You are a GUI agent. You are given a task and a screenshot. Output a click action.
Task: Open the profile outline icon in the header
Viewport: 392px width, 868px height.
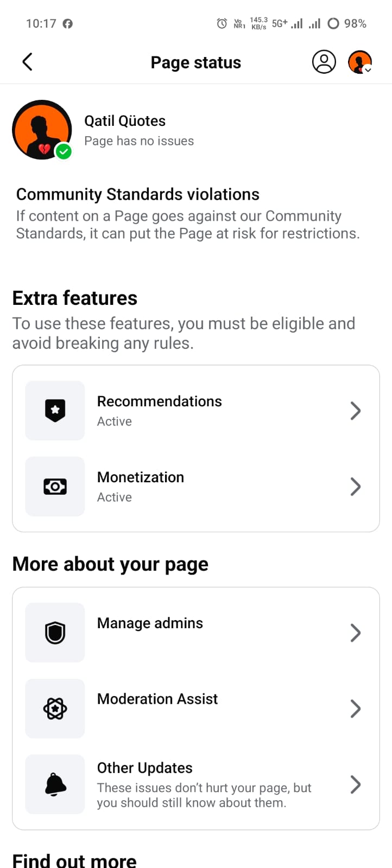(324, 62)
